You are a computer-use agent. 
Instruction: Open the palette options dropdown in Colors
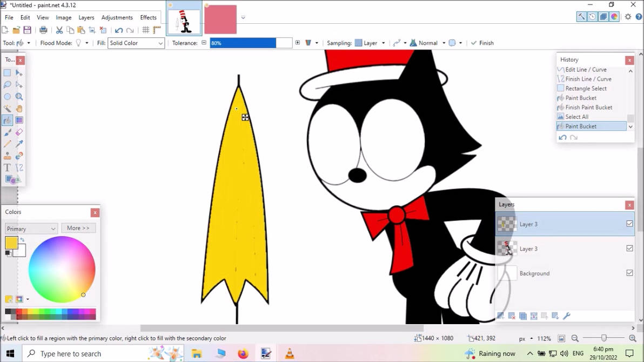point(28,299)
